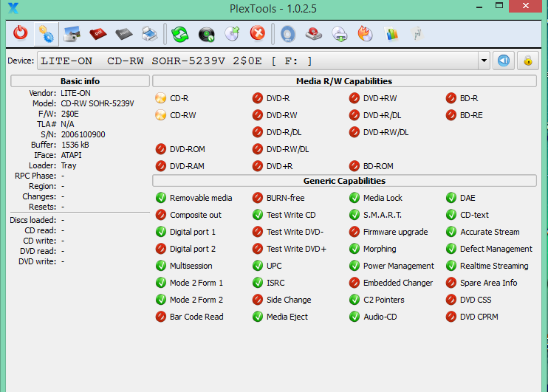Open the colorful bar chart icon
The height and width of the screenshot is (392, 548).
tap(391, 34)
